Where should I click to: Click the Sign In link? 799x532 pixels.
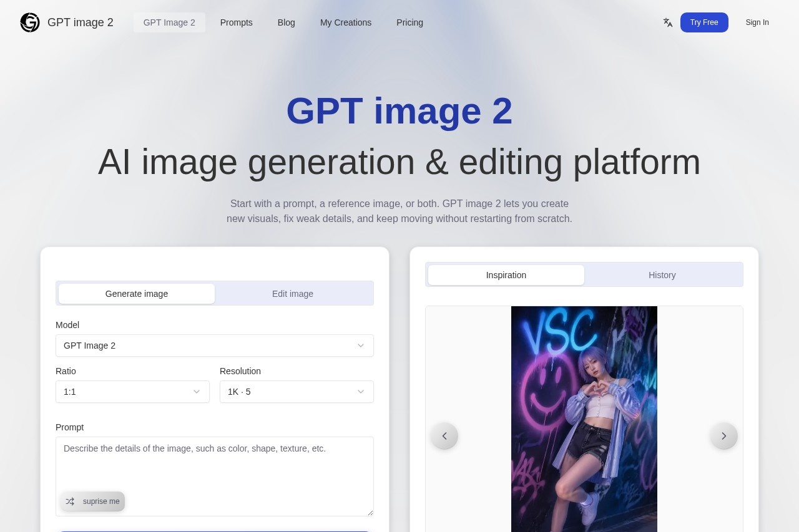[757, 22]
